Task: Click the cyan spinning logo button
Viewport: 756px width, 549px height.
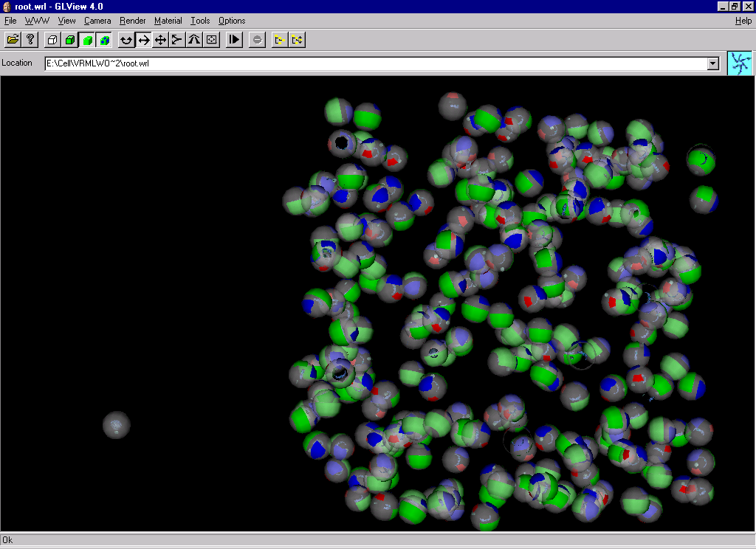Action: click(739, 63)
